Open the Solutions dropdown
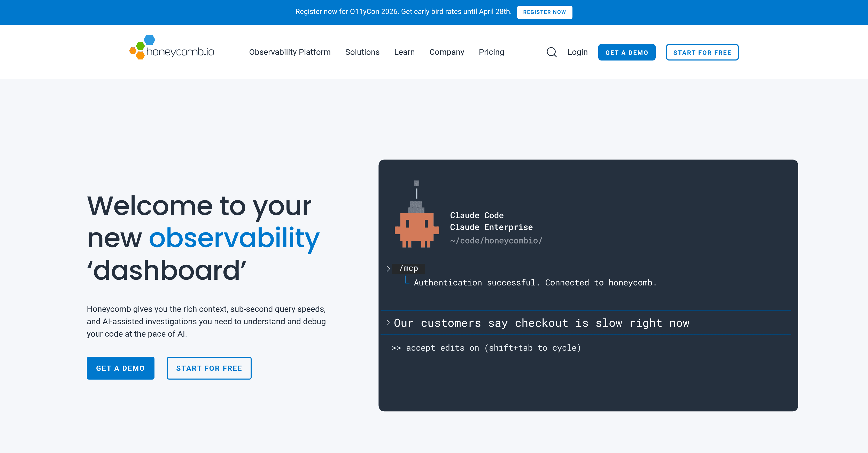 (x=362, y=52)
